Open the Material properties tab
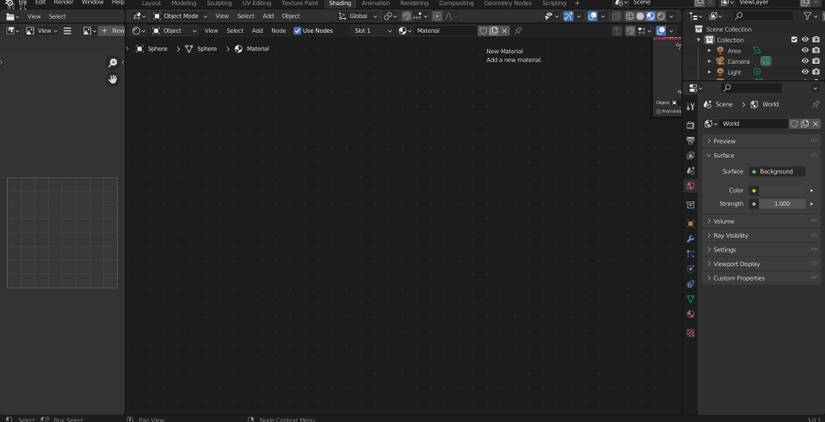 690,314
